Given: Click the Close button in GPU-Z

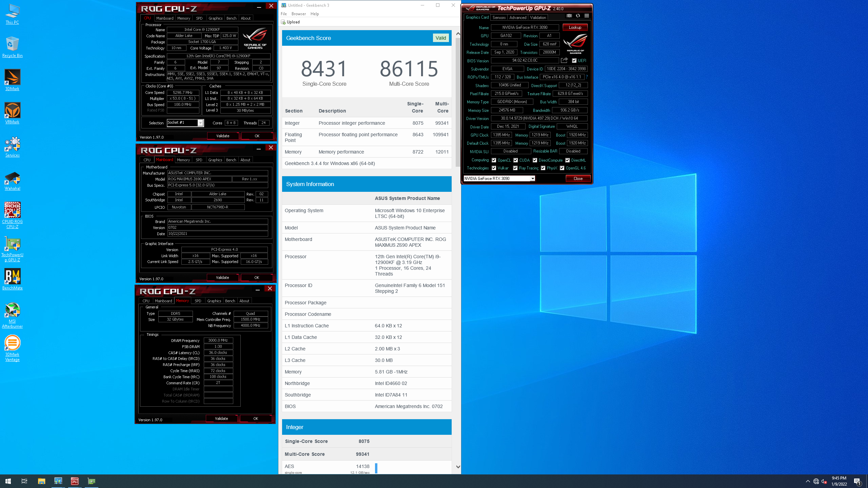Looking at the screenshot, I should (578, 179).
